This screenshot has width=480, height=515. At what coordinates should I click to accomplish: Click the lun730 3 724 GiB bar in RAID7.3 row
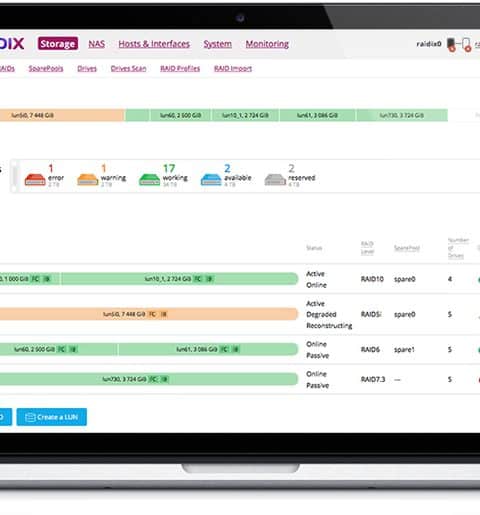149,379
